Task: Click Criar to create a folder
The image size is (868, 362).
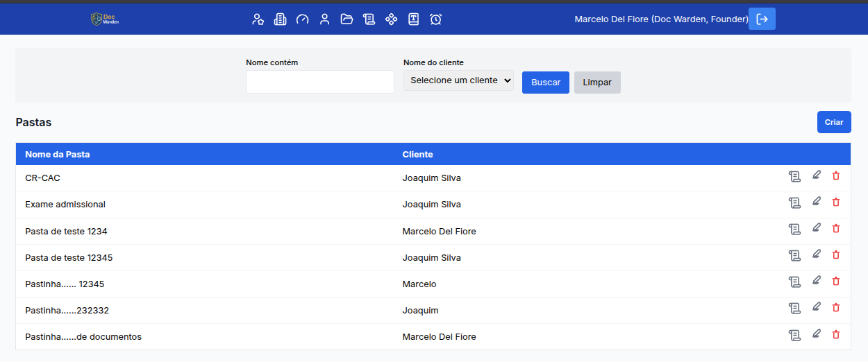Action: pyautogui.click(x=833, y=122)
